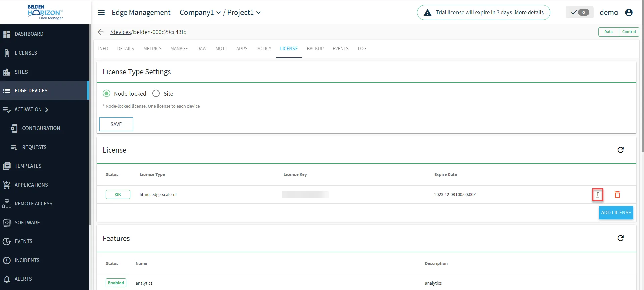Switch to the DETAILS tab
The image size is (644, 290).
[125, 49]
